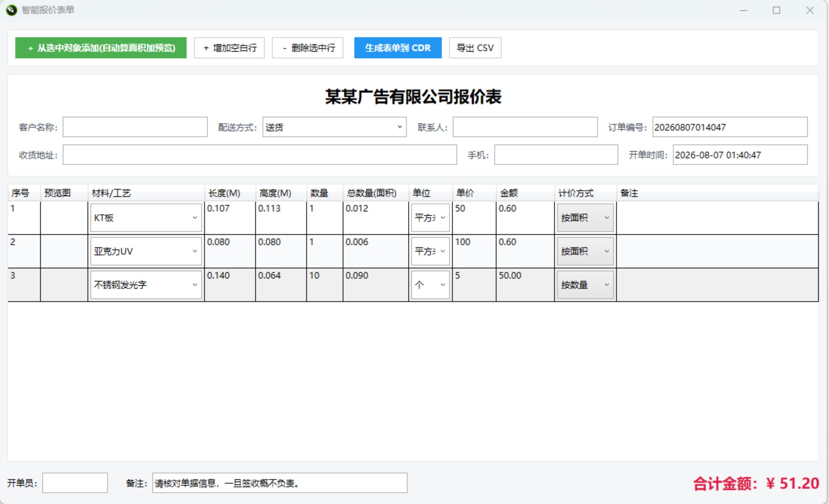Click 删除选中行 button
This screenshot has height=504, width=829.
308,48
